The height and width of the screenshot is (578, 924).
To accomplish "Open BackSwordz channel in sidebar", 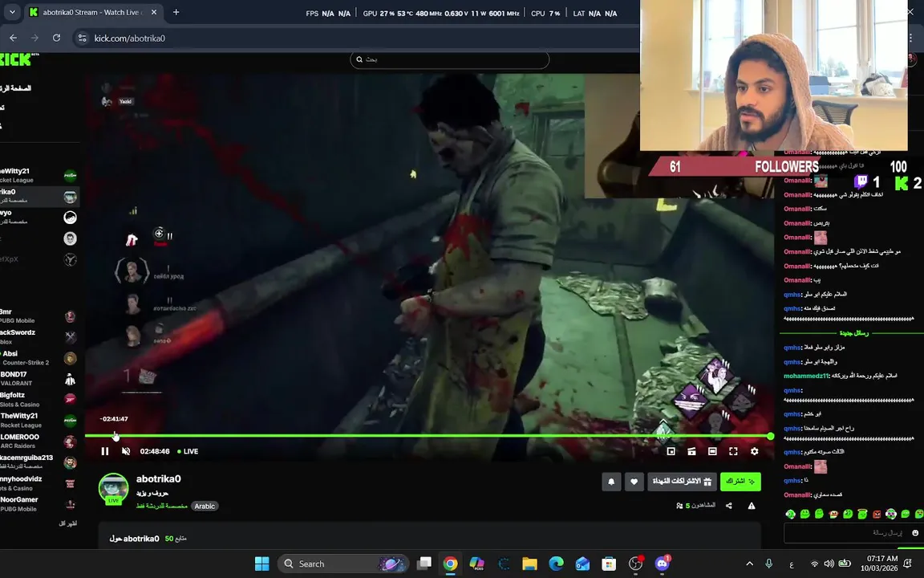I will click(x=38, y=337).
